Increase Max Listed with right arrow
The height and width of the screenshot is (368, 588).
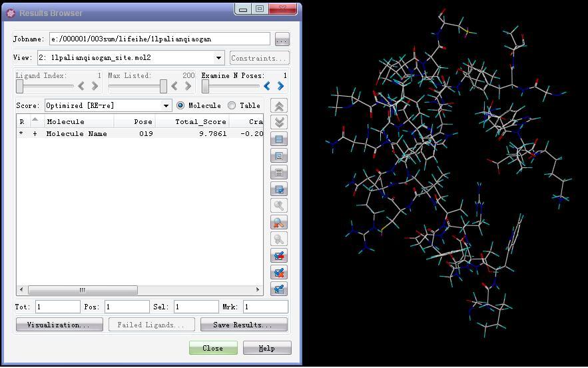[188, 87]
